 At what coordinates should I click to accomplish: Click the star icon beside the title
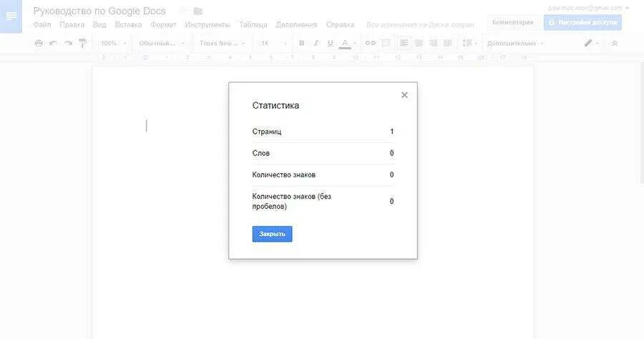(x=184, y=11)
